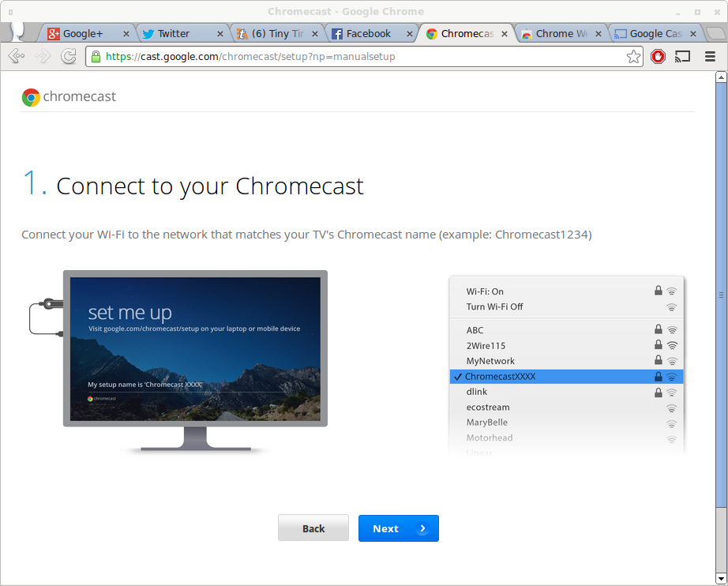Click the lock icon beside MyNetwork
The height and width of the screenshot is (586, 728).
(x=659, y=360)
